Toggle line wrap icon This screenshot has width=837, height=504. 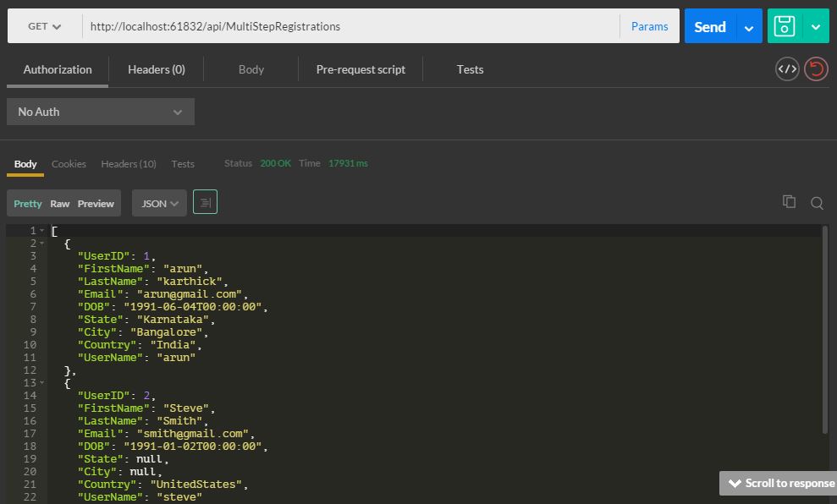tap(205, 202)
